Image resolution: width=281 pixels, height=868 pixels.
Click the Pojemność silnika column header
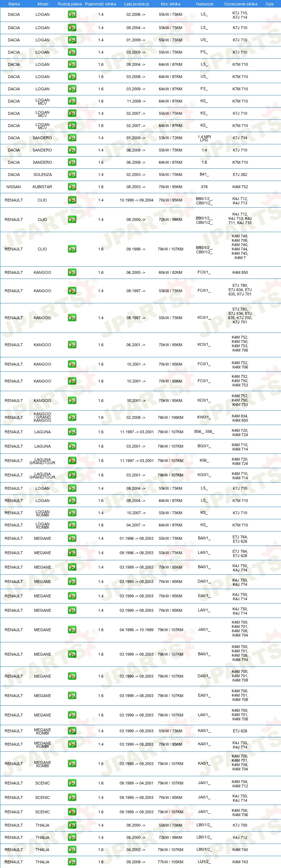click(100, 4)
